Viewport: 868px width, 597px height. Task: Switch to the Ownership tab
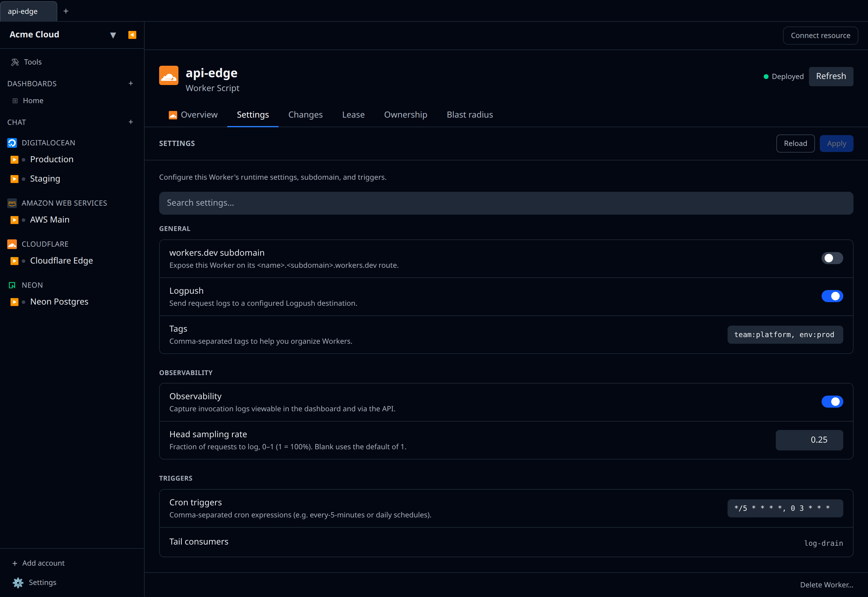click(x=406, y=115)
